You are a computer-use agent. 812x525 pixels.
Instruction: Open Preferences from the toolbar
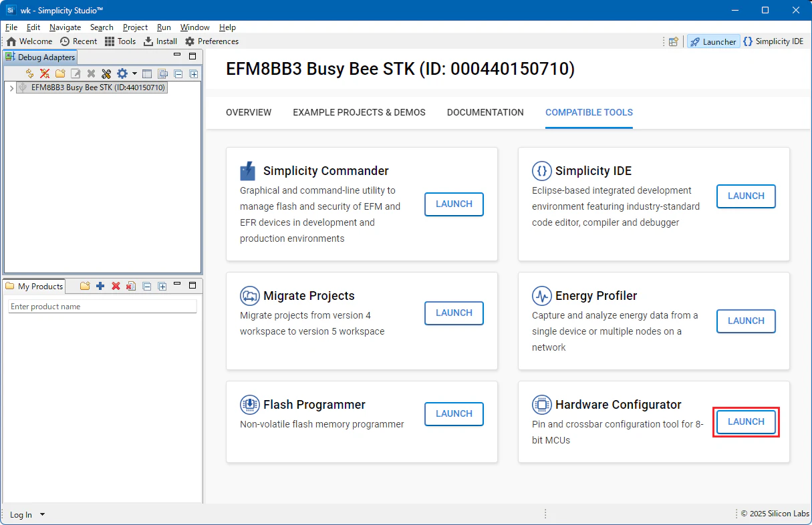[x=212, y=41]
